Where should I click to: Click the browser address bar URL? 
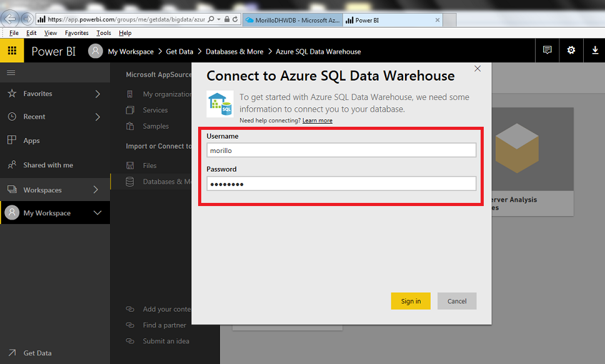pos(126,19)
